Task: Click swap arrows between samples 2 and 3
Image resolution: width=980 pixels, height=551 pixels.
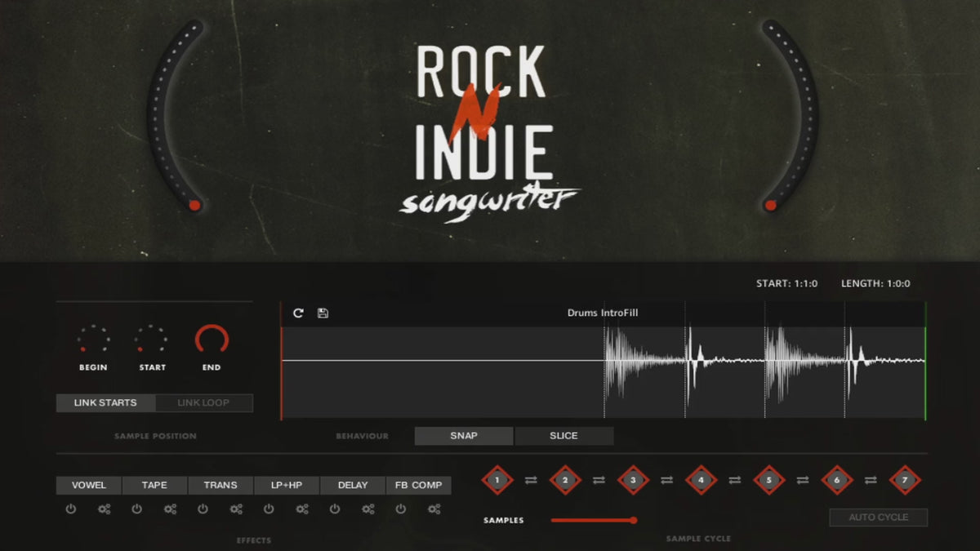Action: click(599, 481)
